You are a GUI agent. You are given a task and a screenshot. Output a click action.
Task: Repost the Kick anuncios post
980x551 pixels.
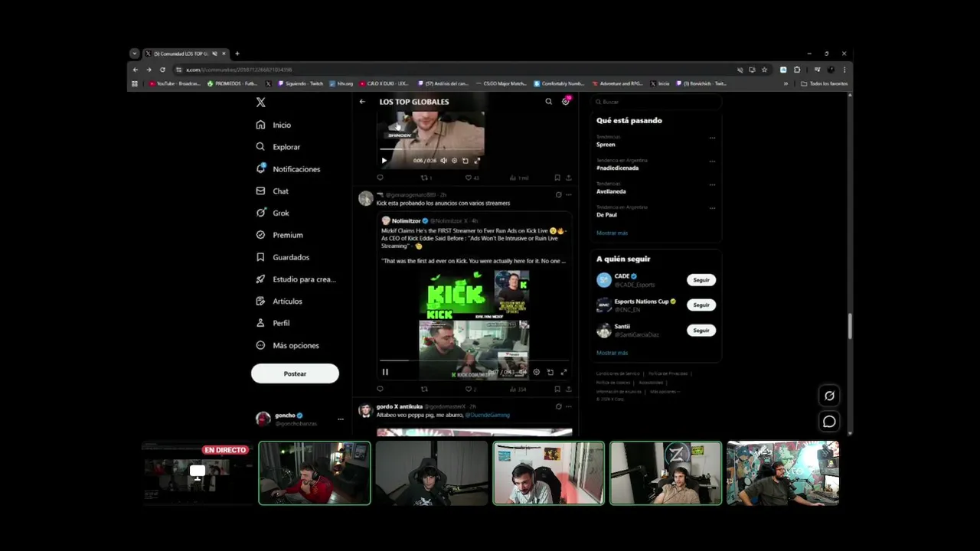click(x=425, y=389)
